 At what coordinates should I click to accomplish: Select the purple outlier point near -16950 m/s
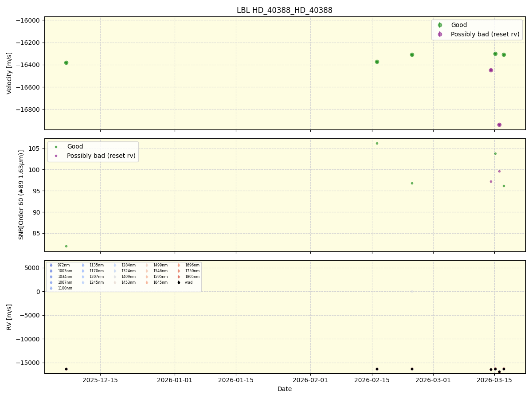(500, 125)
